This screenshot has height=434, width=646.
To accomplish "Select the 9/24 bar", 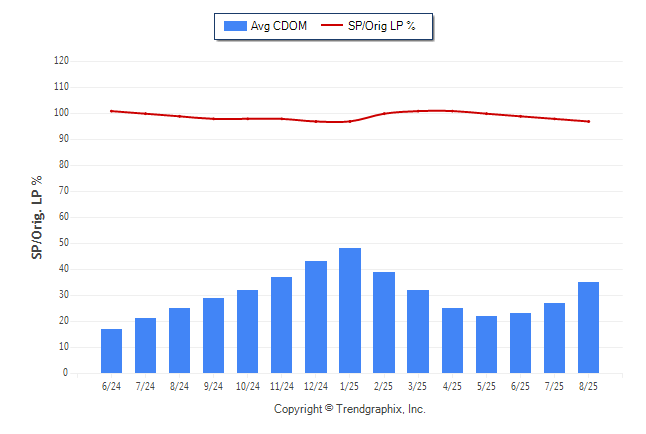I will point(213,335).
